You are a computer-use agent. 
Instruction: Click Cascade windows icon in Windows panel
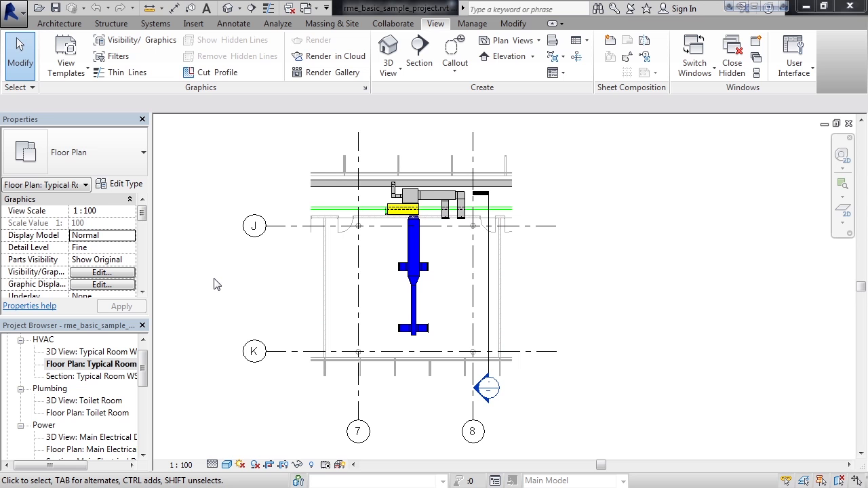tap(756, 56)
